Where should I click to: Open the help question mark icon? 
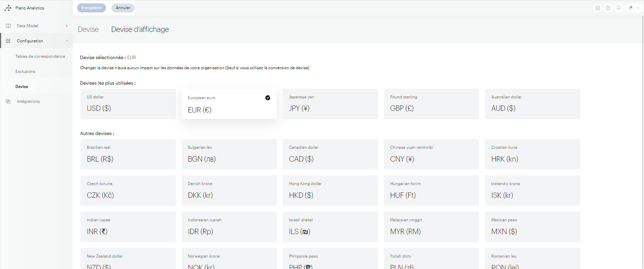click(608, 8)
